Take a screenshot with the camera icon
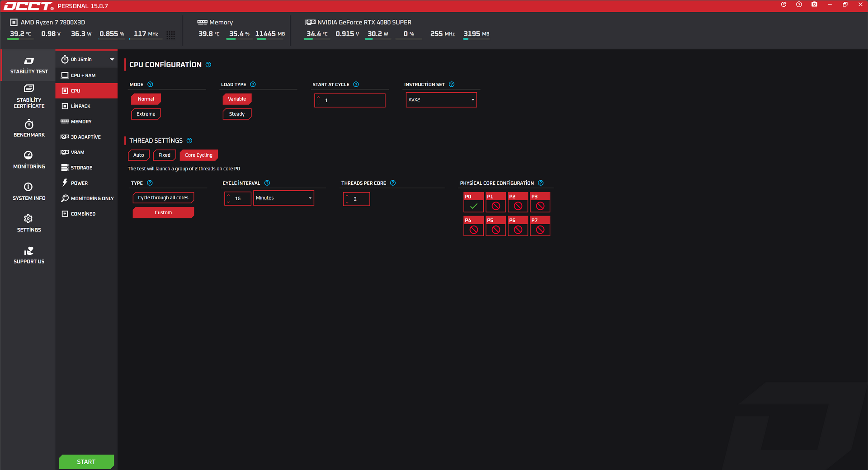The height and width of the screenshot is (470, 868). tap(814, 5)
